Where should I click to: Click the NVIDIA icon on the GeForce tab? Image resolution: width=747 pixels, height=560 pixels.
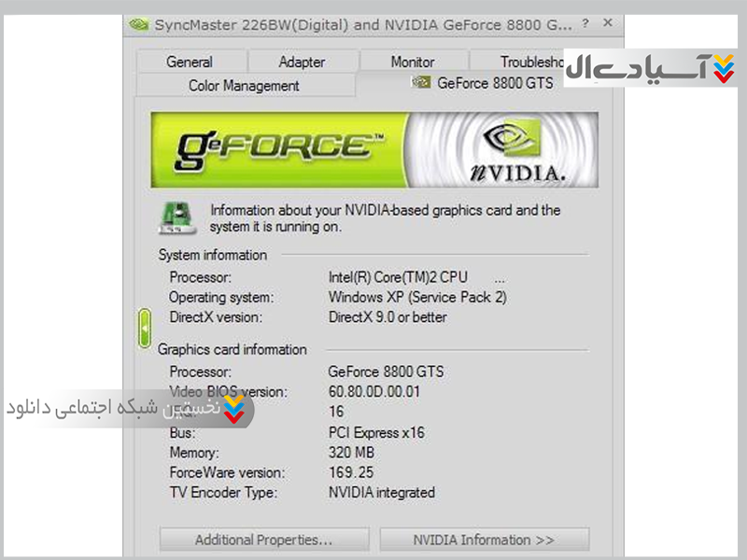tap(421, 83)
